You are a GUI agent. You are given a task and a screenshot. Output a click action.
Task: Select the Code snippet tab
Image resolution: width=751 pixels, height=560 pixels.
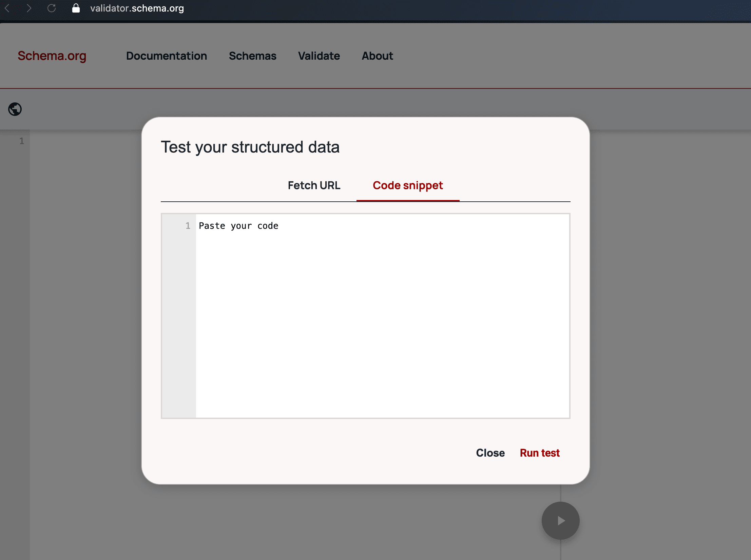click(x=407, y=185)
